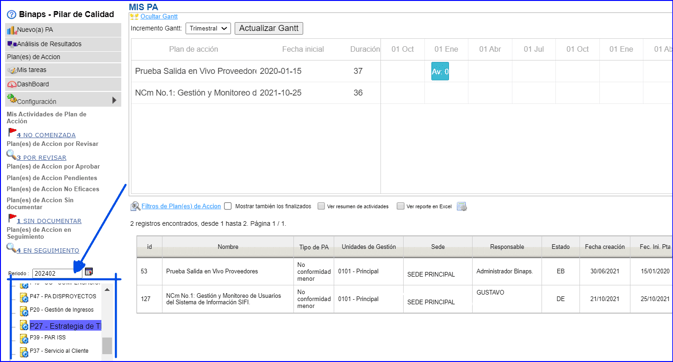This screenshot has height=362, width=673.
Task: Click the DashBoard gauge icon
Action: [12, 84]
